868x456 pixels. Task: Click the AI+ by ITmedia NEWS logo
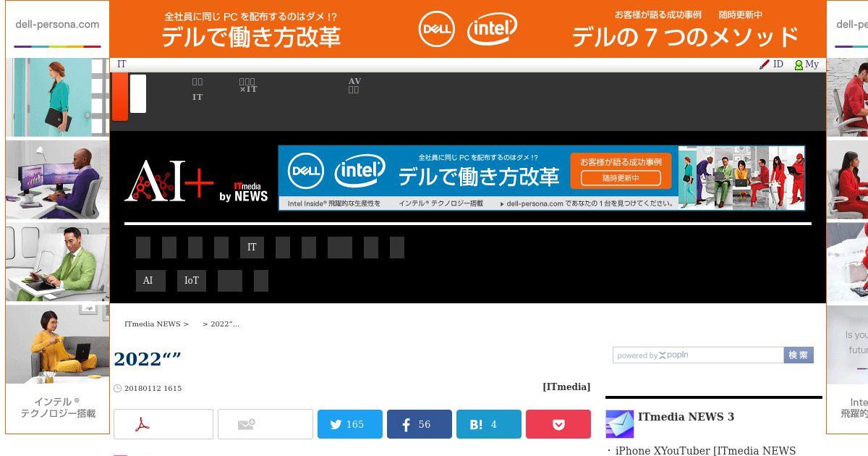(x=196, y=180)
